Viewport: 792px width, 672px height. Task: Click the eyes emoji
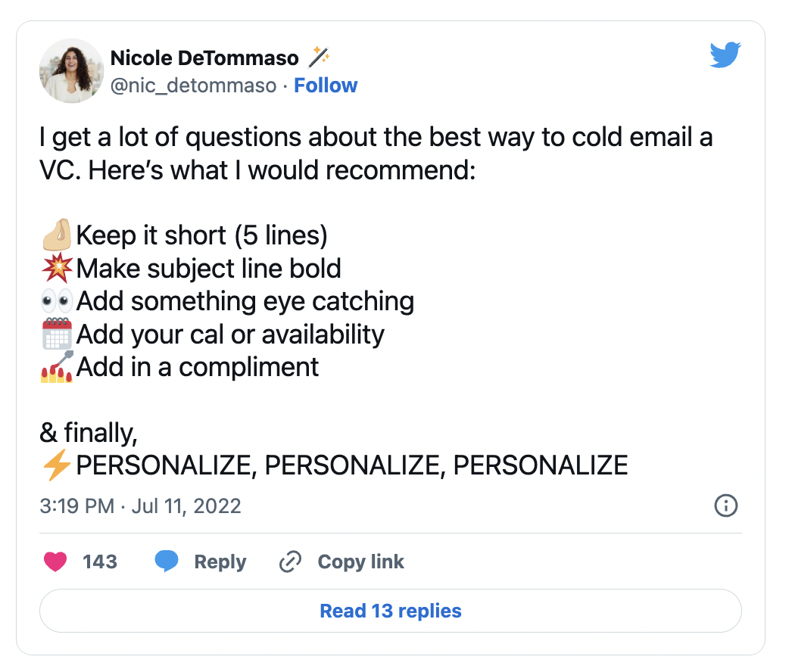pos(57,301)
